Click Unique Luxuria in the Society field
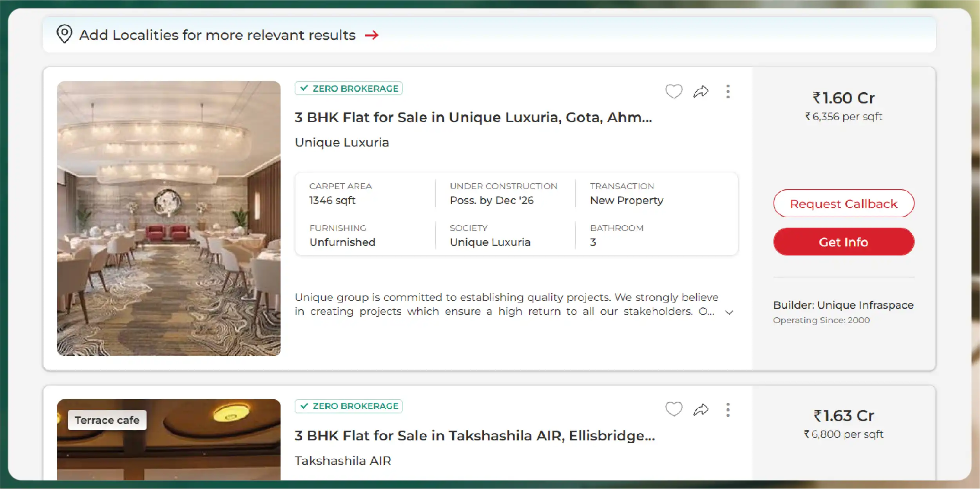Screen dimensions: 980x489 490,242
